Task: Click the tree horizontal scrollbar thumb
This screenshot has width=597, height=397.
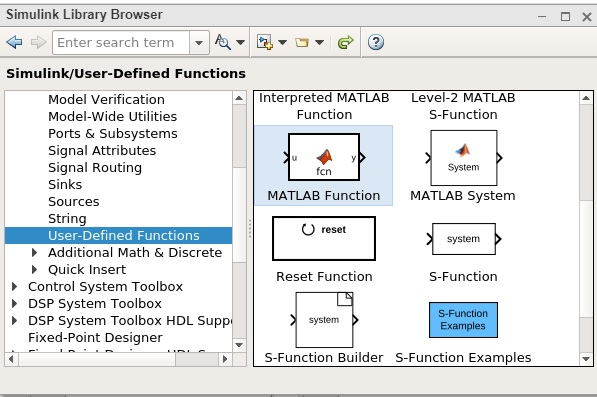Action: (x=97, y=359)
